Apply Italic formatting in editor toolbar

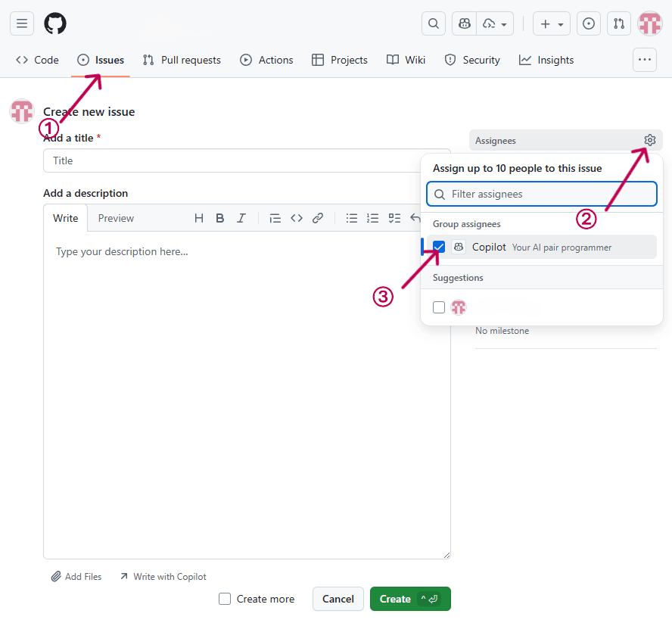pos(241,218)
